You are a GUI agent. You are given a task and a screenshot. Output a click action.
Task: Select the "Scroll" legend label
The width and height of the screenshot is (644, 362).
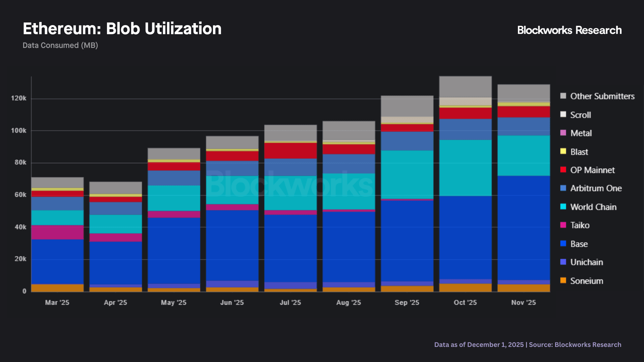(581, 115)
